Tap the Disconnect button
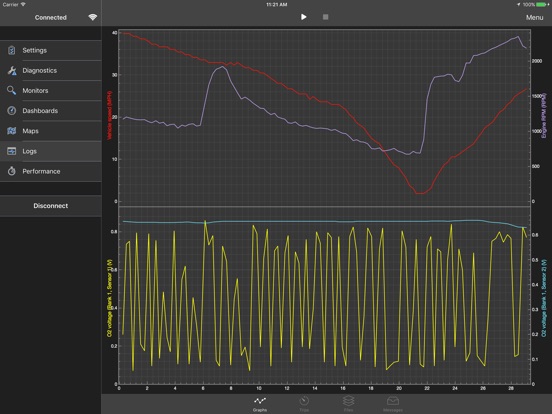The height and width of the screenshot is (414, 552). coord(51,206)
